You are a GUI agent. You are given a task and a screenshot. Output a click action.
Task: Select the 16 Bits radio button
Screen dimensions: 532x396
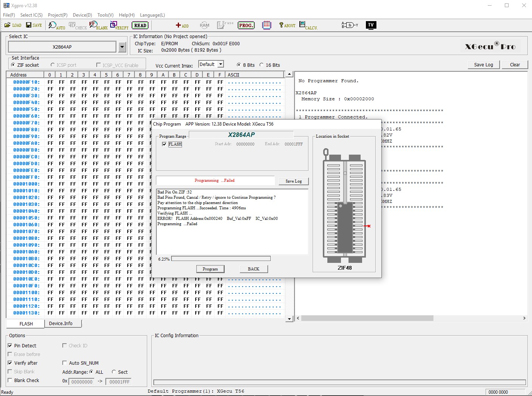click(x=262, y=65)
